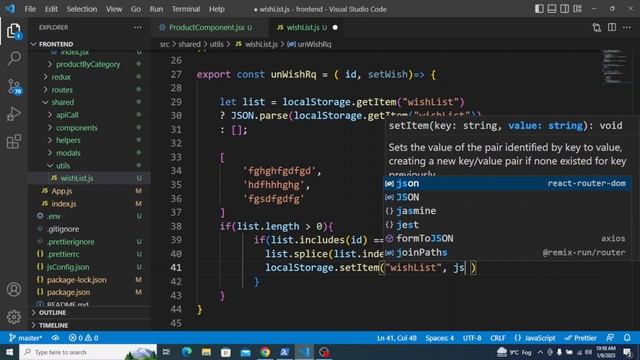The height and width of the screenshot is (360, 640).
Task: Open the Terminal menu
Action: tap(186, 9)
